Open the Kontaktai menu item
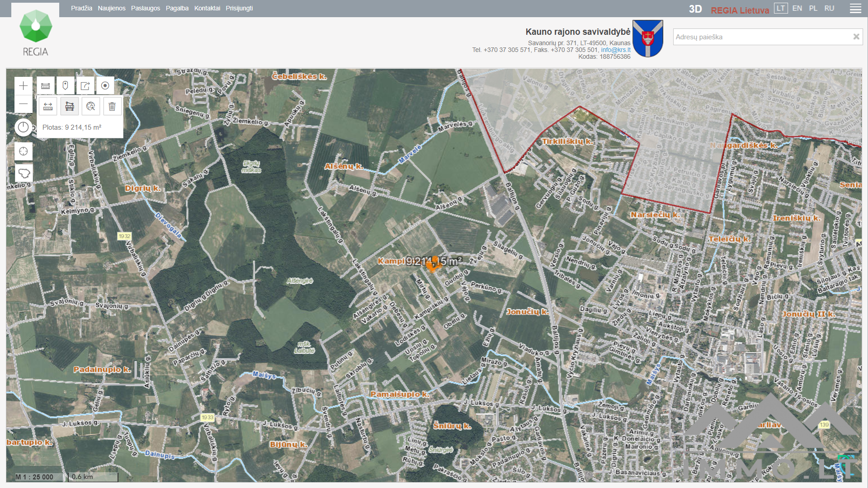Viewport: 868px width, 488px height. tap(207, 8)
